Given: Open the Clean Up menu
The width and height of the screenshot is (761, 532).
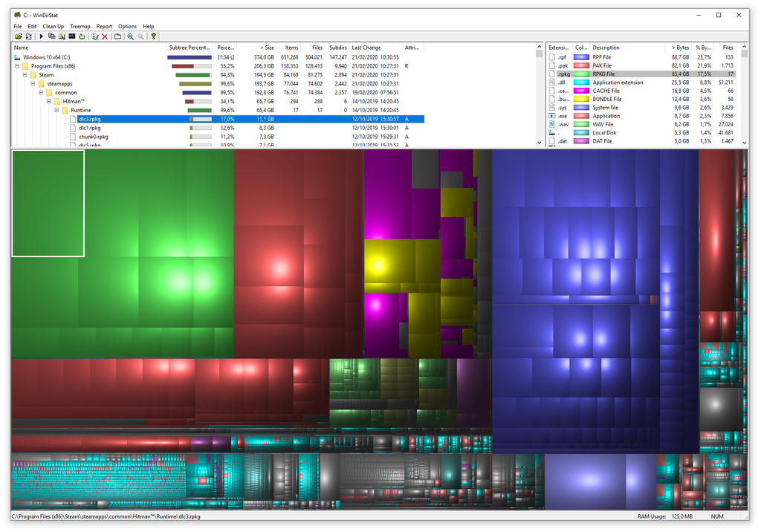Looking at the screenshot, I should point(52,26).
